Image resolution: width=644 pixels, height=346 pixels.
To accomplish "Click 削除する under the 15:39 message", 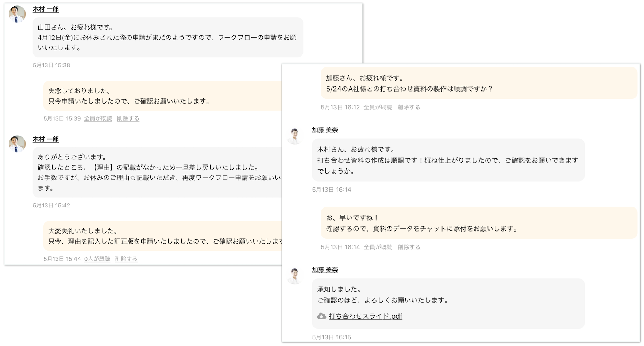I will point(128,118).
